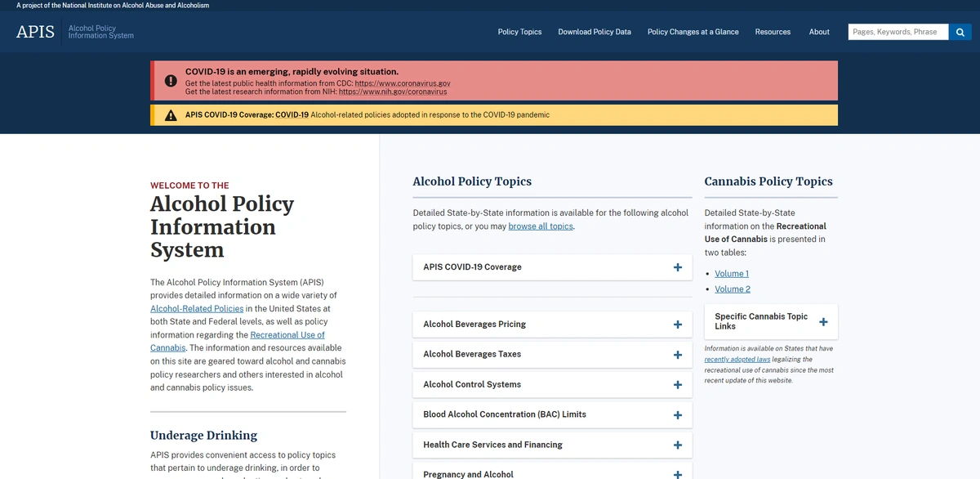The width and height of the screenshot is (980, 479).
Task: Click the Cannabis Policy Topics heading
Action: pyautogui.click(x=768, y=181)
